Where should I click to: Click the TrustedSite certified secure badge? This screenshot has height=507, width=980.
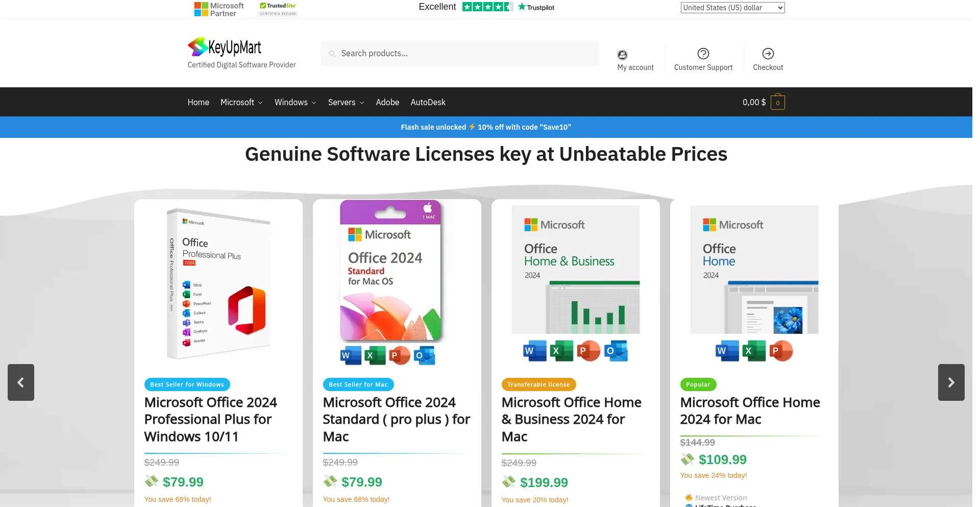coord(278,9)
